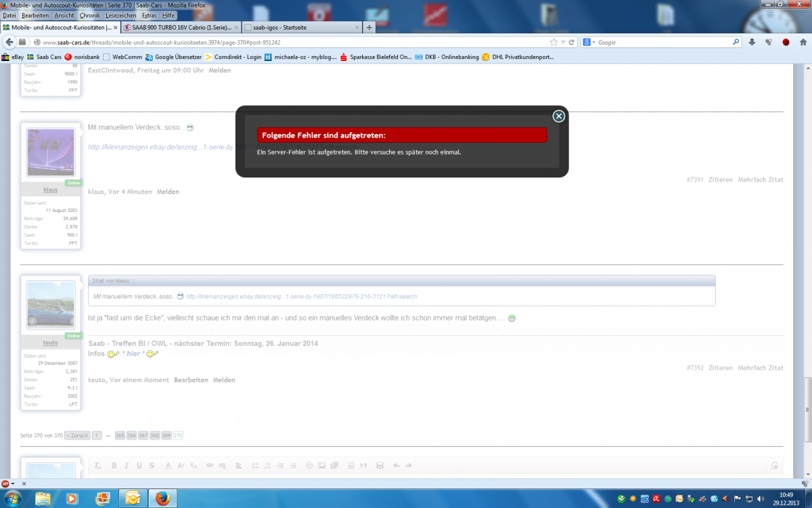Viewport: 812px width, 508px height.
Task: Click the red record-style toolbar icon
Action: (x=786, y=42)
